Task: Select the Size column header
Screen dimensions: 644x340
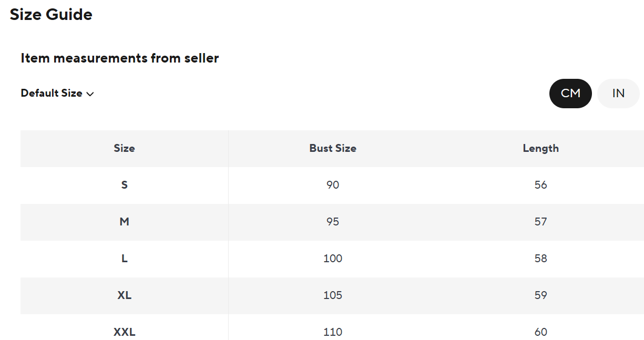Action: [x=124, y=148]
